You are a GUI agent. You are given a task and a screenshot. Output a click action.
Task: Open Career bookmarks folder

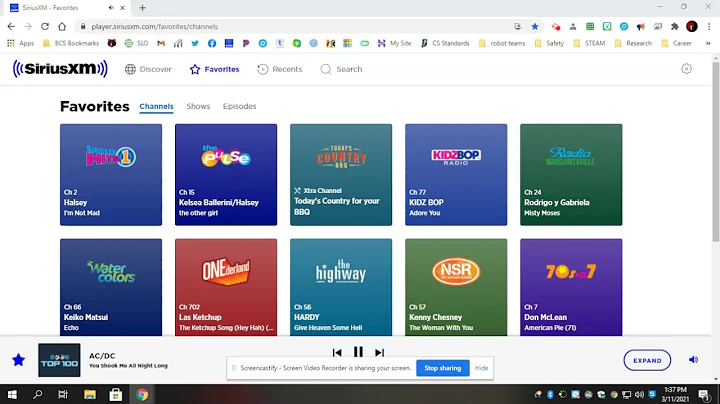point(676,43)
